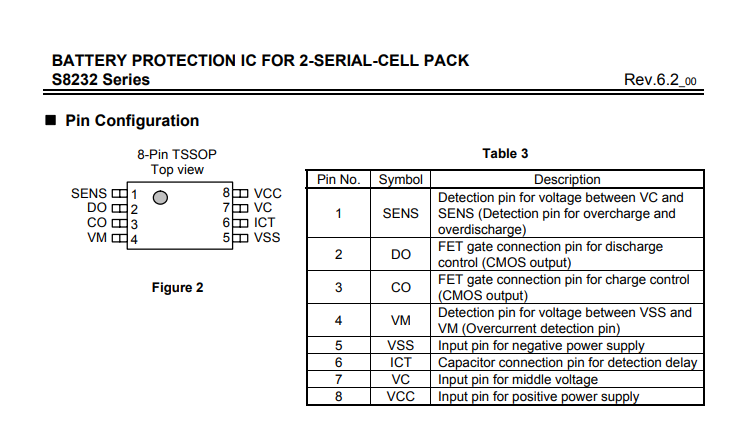Click the pin 1 indicator circle on the chip
Image resolution: width=753 pixels, height=425 pixels.
pyautogui.click(x=160, y=197)
